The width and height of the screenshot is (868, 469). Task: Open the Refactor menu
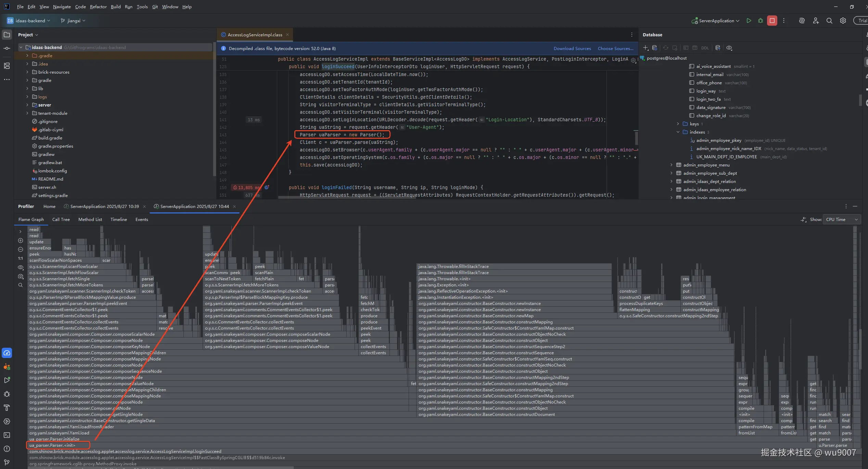tap(98, 7)
